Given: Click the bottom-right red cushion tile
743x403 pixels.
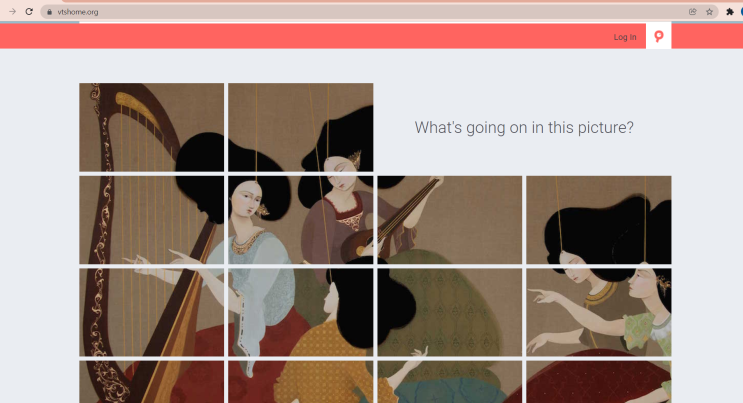Looking at the screenshot, I should 598,382.
